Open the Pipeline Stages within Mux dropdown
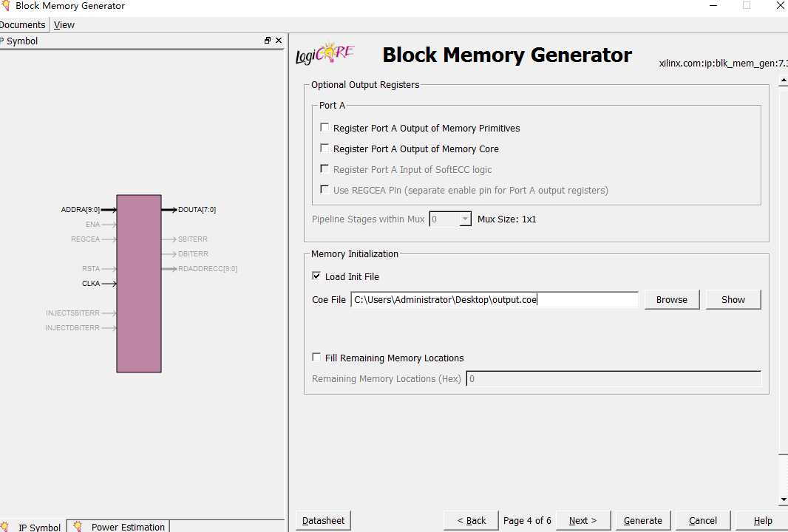 click(466, 219)
